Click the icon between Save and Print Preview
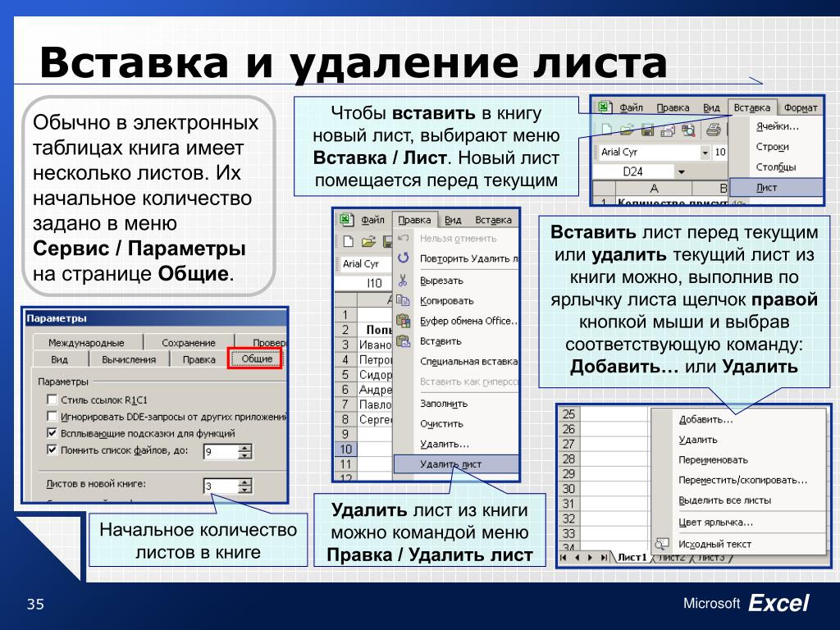 668,129
